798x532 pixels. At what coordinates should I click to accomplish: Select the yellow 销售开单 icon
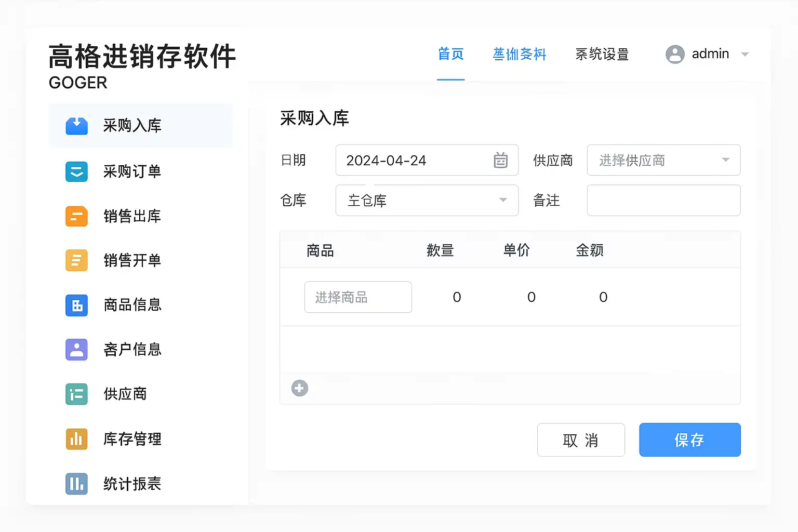(x=77, y=260)
